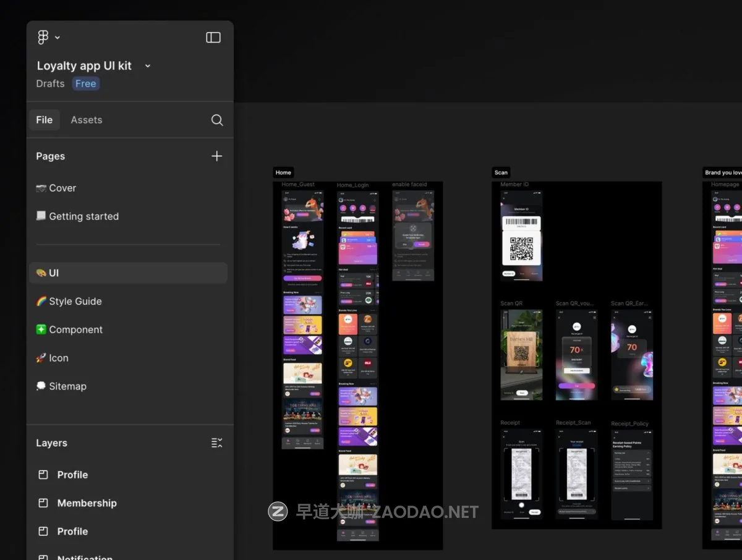742x560 pixels.
Task: Open the Cover page
Action: click(62, 188)
